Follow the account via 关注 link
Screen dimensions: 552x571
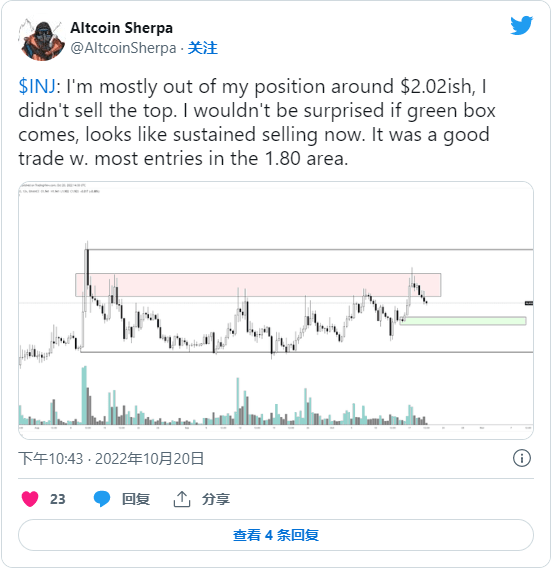[x=202, y=48]
